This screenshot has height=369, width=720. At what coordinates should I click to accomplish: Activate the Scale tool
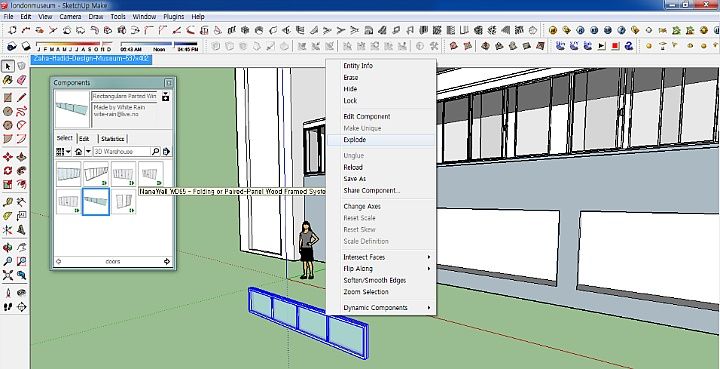(x=8, y=184)
